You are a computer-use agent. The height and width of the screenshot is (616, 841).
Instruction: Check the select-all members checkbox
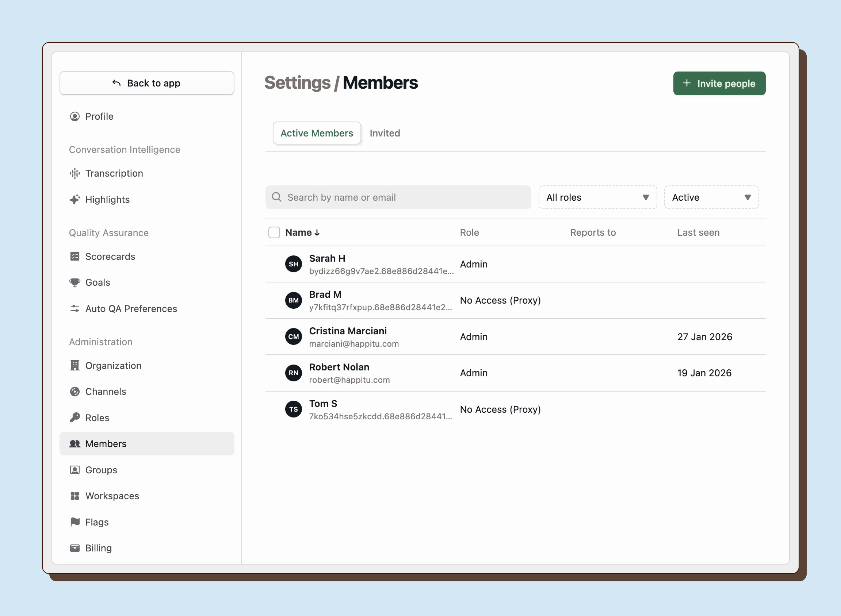pyautogui.click(x=274, y=232)
